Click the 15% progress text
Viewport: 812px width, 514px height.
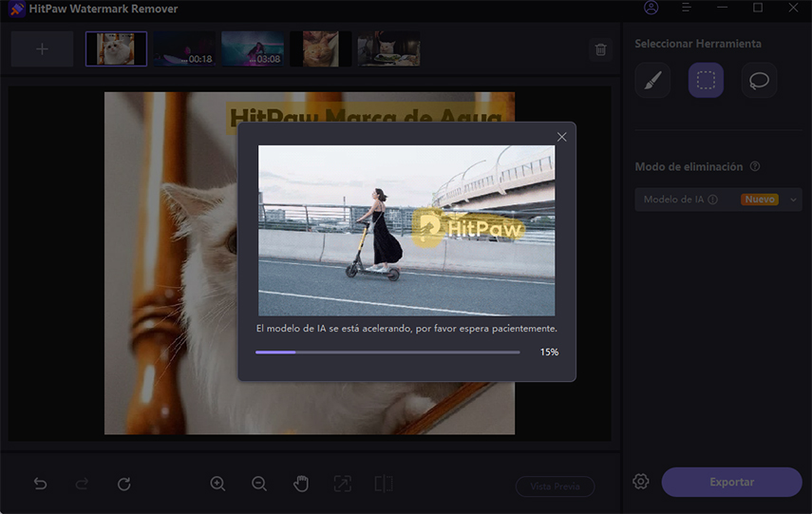tap(550, 352)
